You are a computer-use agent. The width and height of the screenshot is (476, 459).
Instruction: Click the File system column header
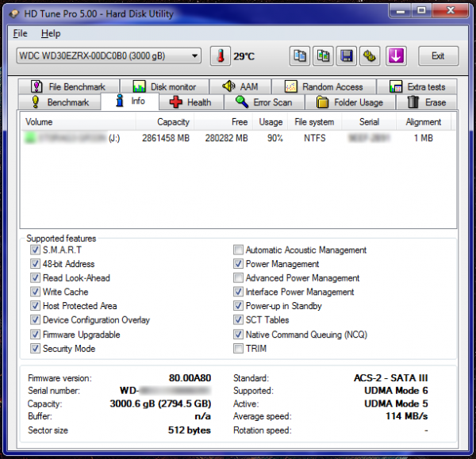314,122
